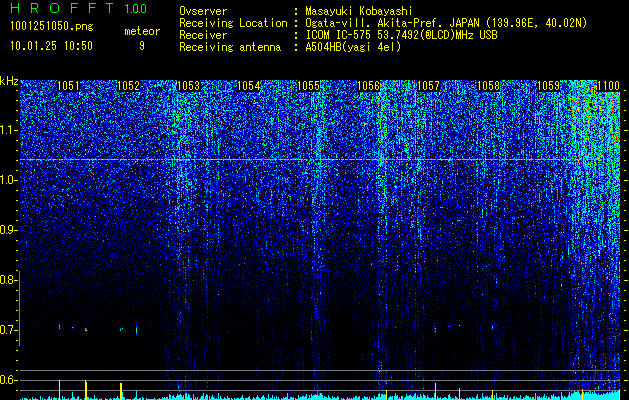Select the Ogata-vill. Akita-Pref. JAPAN location text
Screen dimensions: 629x400
[x=446, y=23]
